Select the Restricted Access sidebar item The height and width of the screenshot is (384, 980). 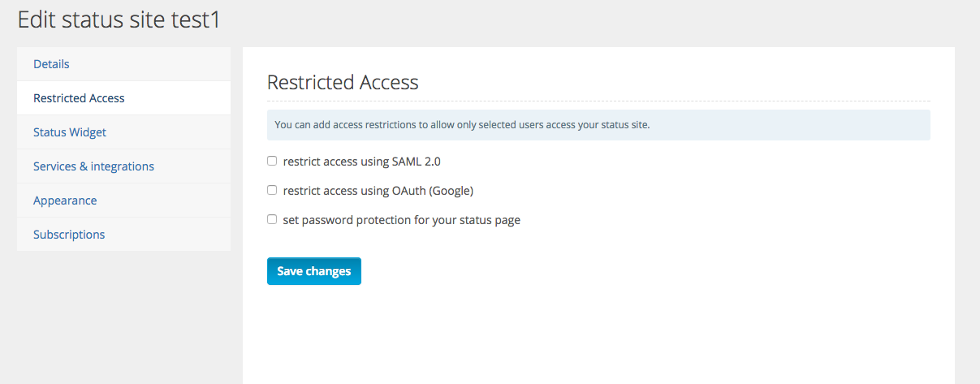[x=123, y=98]
